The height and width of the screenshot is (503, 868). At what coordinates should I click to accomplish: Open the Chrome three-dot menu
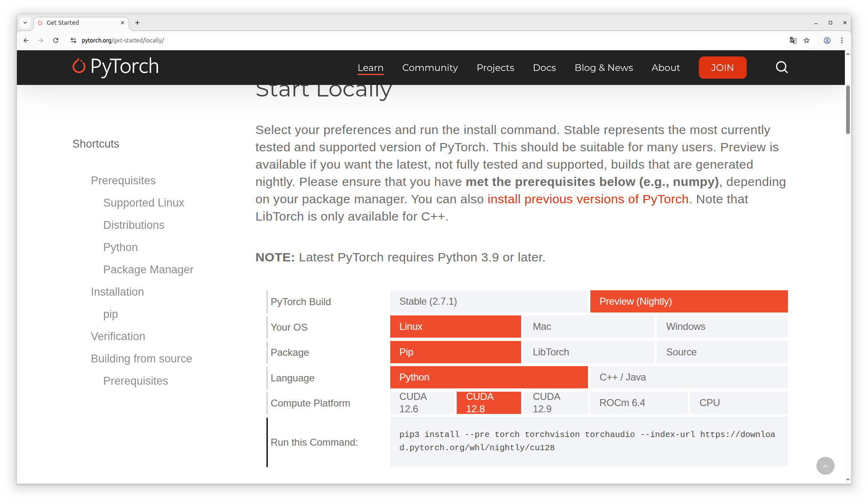click(x=842, y=40)
